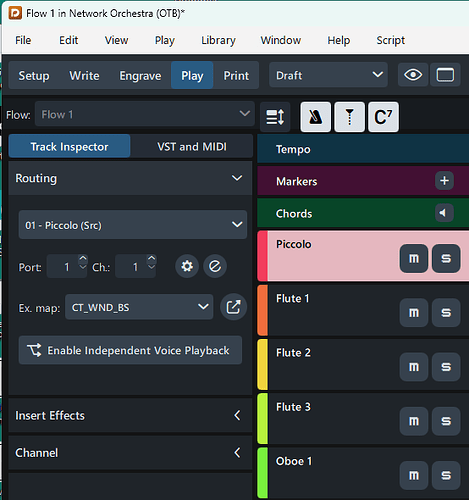Mute the Flute 1 track
469x500 pixels.
pos(414,313)
